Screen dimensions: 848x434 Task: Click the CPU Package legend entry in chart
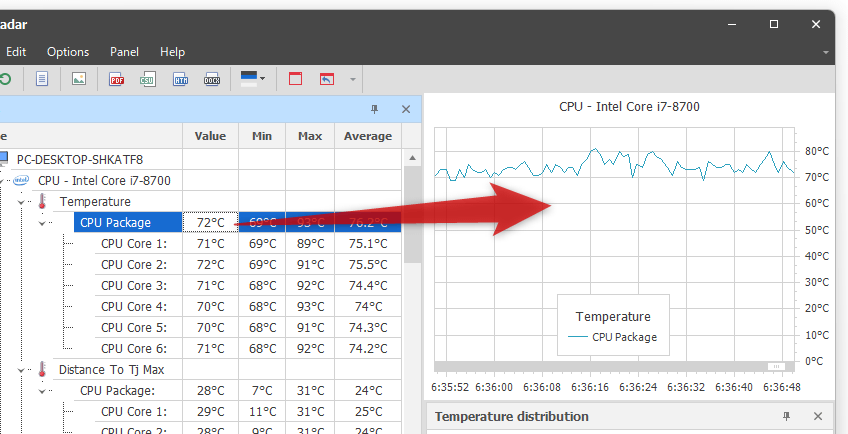click(613, 337)
